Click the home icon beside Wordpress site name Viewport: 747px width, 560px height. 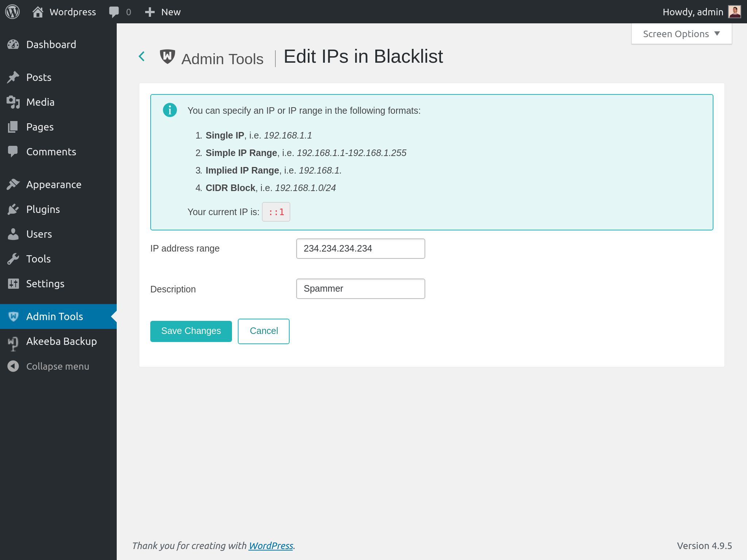(x=38, y=12)
